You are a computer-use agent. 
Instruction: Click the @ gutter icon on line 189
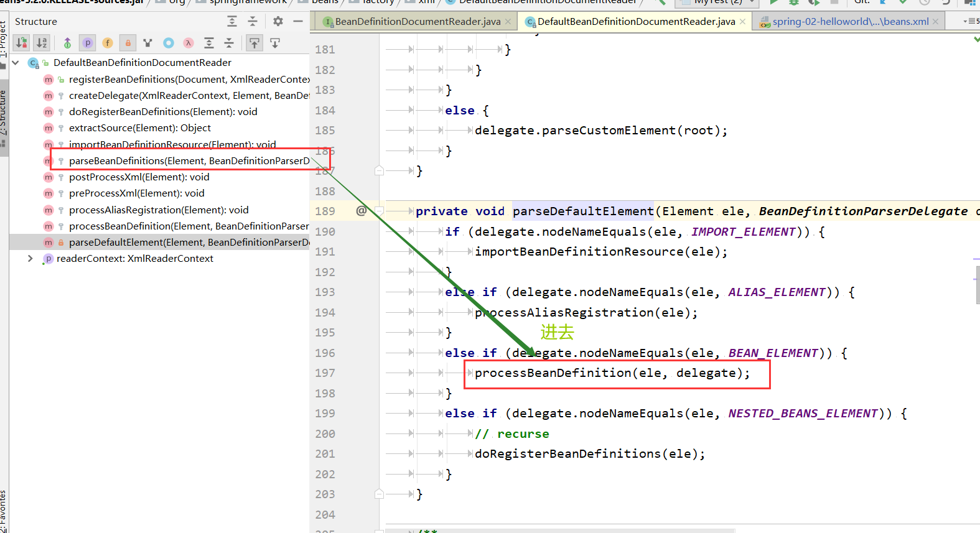point(361,211)
